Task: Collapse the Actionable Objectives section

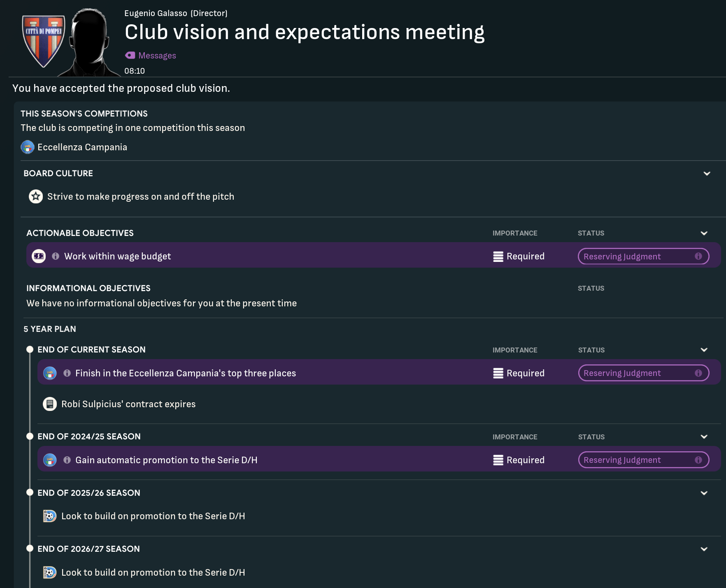Action: 704,233
